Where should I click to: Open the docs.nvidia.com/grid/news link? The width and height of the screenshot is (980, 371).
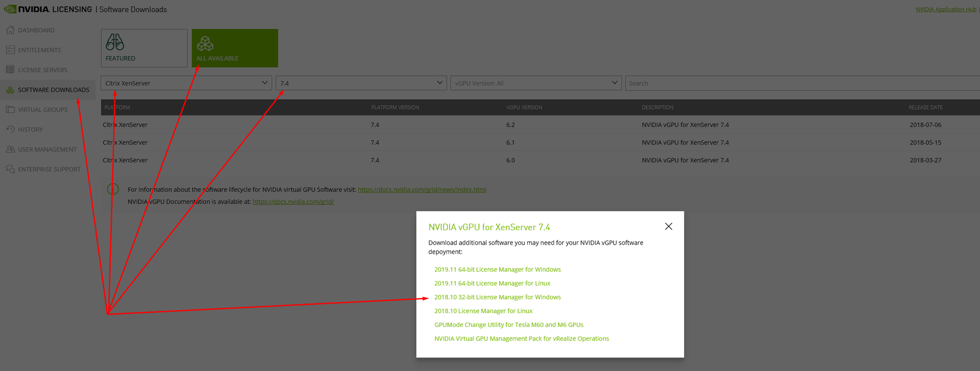point(422,190)
